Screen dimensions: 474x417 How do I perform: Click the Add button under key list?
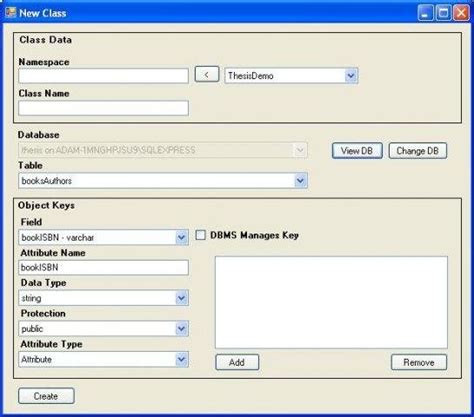pyautogui.click(x=237, y=362)
